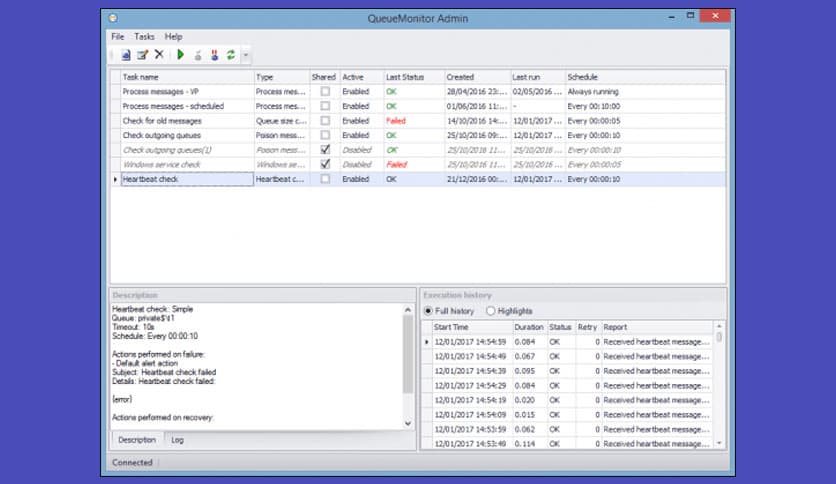Viewport: 836px width, 484px height.
Task: Toggle Shared checkbox for Heartbeat check
Action: 325,179
